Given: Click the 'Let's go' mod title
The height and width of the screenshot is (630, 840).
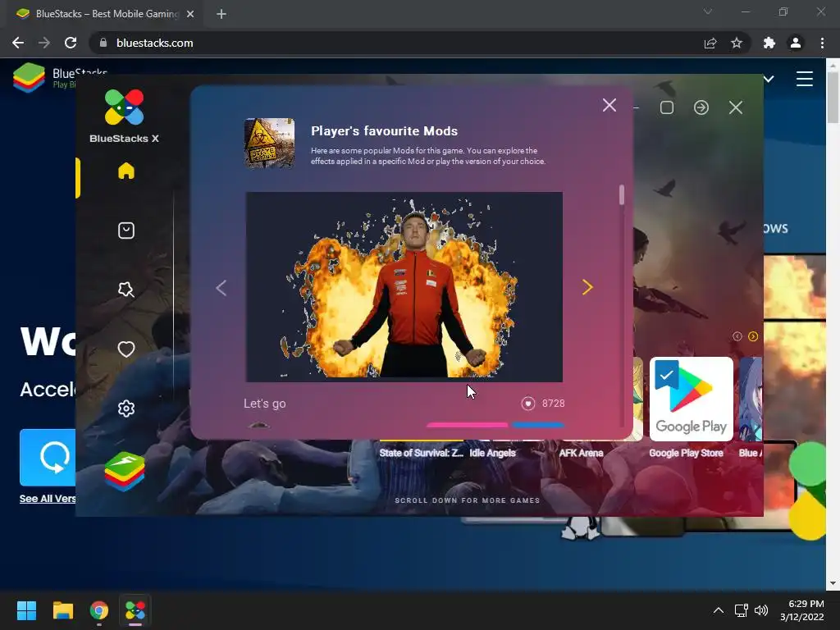Looking at the screenshot, I should click(x=265, y=404).
